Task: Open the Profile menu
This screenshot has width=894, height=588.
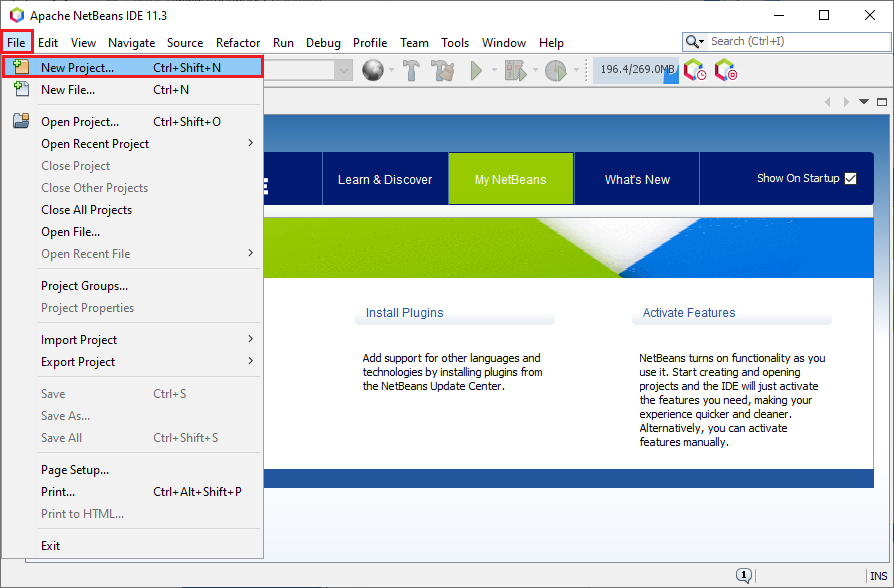Action: (370, 43)
